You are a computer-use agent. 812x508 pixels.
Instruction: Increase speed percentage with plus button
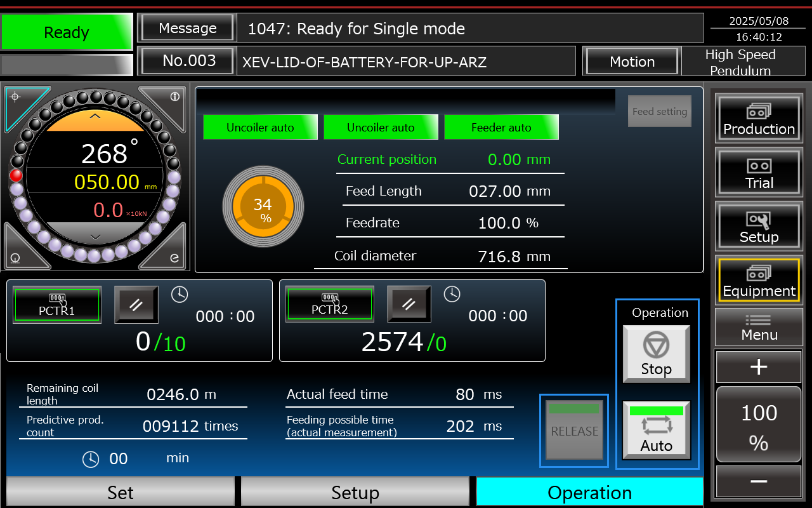[x=759, y=367]
